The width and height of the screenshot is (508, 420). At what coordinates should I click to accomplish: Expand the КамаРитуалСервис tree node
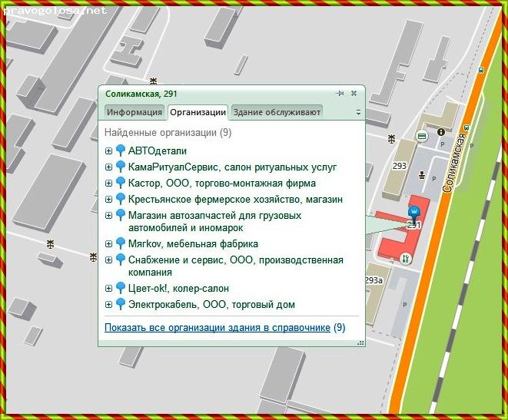[108, 167]
